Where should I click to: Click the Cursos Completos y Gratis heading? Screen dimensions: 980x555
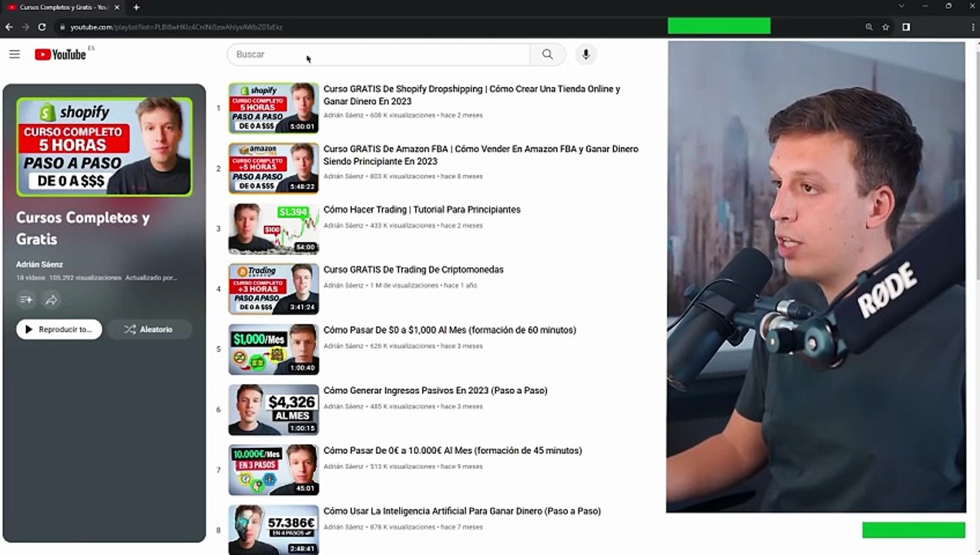83,228
